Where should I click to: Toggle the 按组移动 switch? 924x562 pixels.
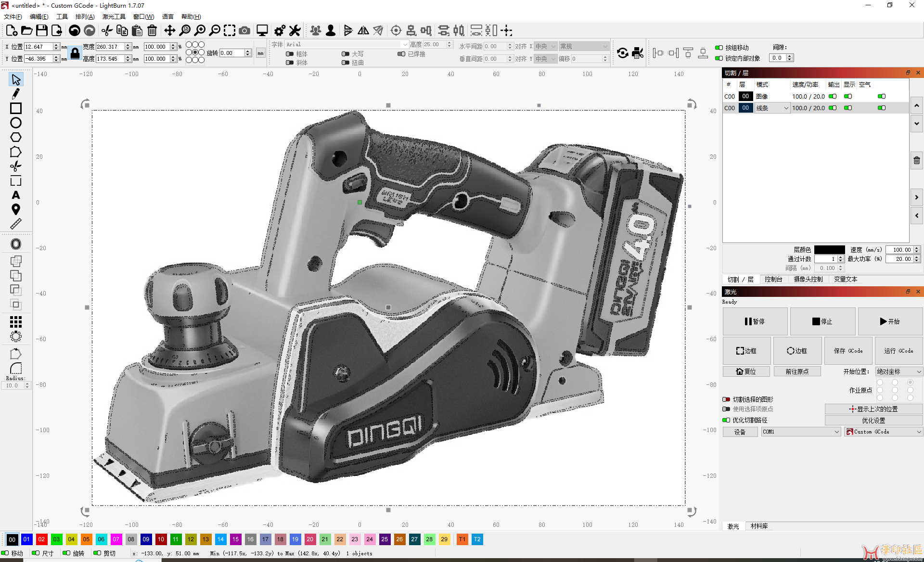click(719, 48)
